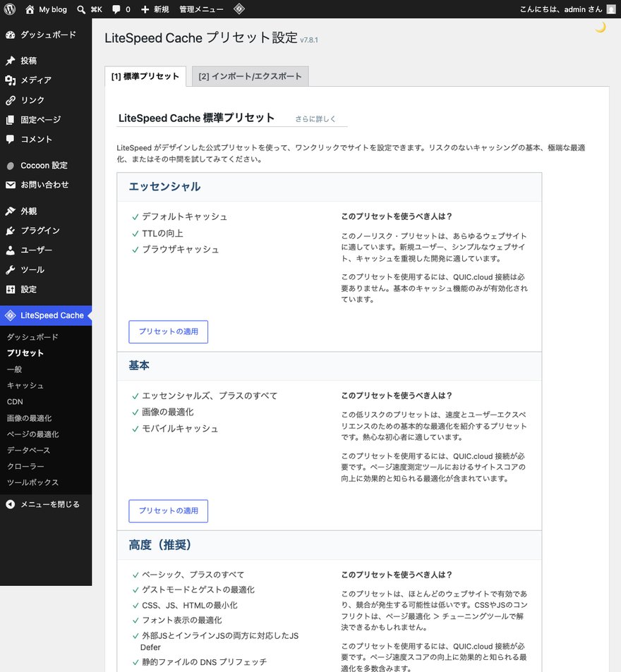The width and height of the screenshot is (621, 672).
Task: Click フォント表示の最適化 feature text
Action: point(182,620)
